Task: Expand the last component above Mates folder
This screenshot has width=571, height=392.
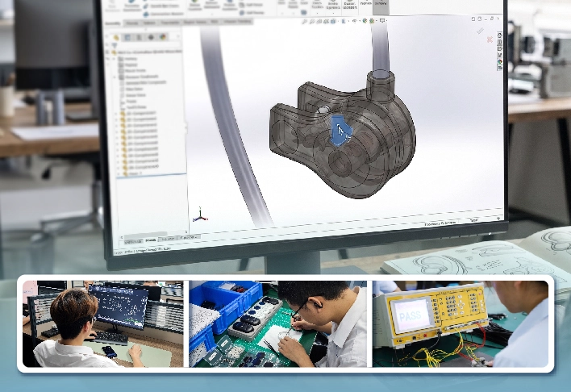Action: [118, 167]
